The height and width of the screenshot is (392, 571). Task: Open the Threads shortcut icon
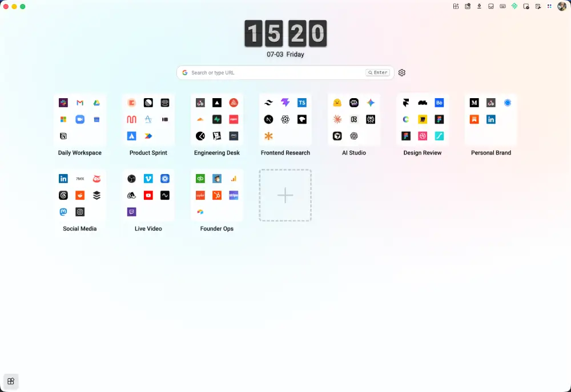coord(63,196)
